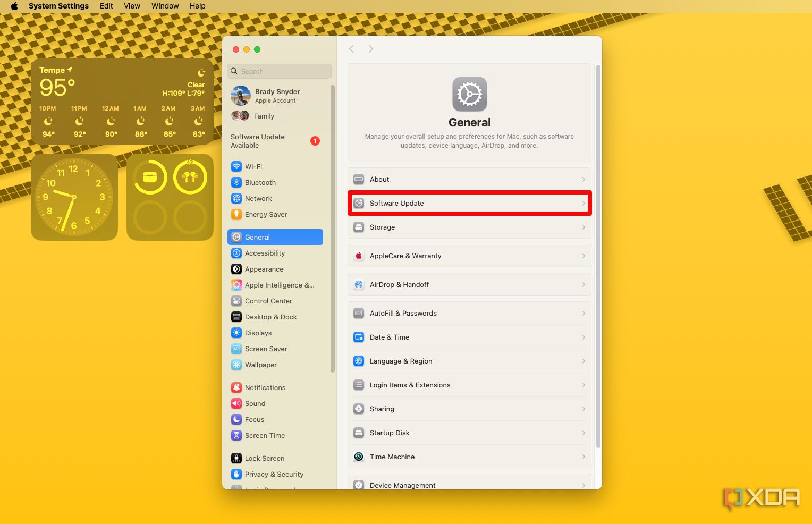This screenshot has height=524, width=812.
Task: Click the "AutoFill & Passwords" label
Action: click(x=403, y=313)
